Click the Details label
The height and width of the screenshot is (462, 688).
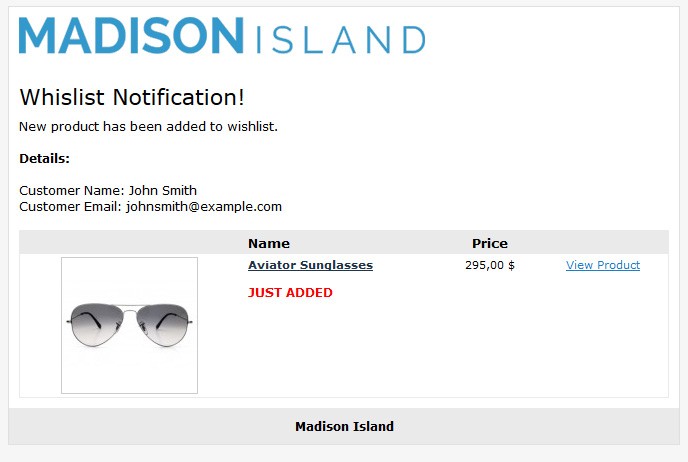pyautogui.click(x=44, y=158)
